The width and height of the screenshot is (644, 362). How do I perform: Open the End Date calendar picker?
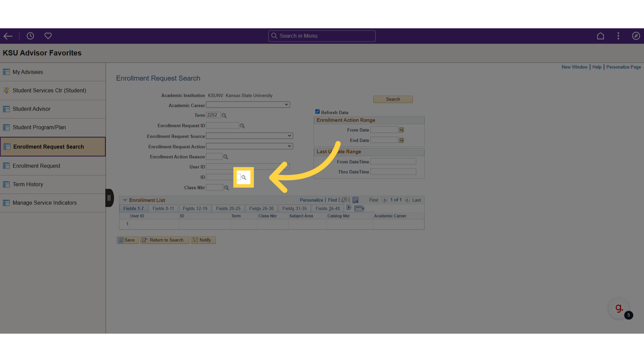tap(401, 140)
